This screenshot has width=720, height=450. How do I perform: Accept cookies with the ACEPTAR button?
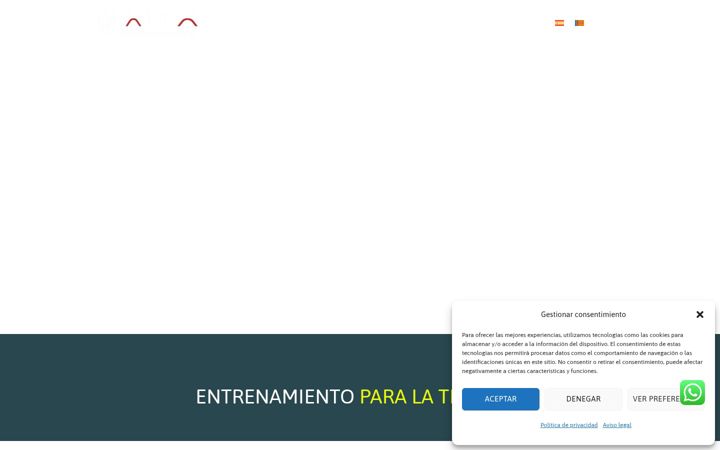tap(501, 399)
